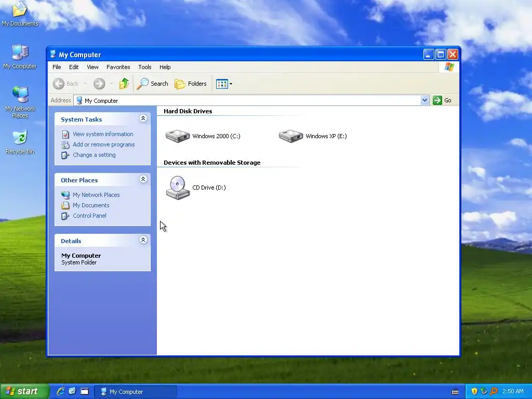
Task: Click Show Desktop Quick Launch icon
Action: (x=85, y=392)
